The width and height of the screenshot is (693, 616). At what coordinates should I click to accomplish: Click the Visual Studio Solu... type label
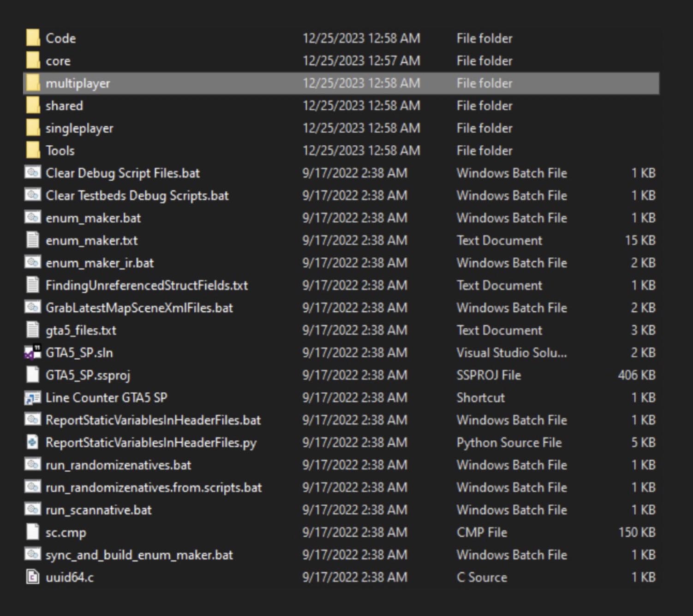point(512,353)
